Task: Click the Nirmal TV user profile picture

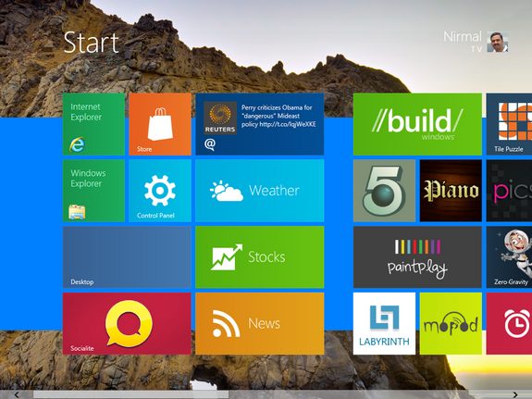Action: [498, 42]
